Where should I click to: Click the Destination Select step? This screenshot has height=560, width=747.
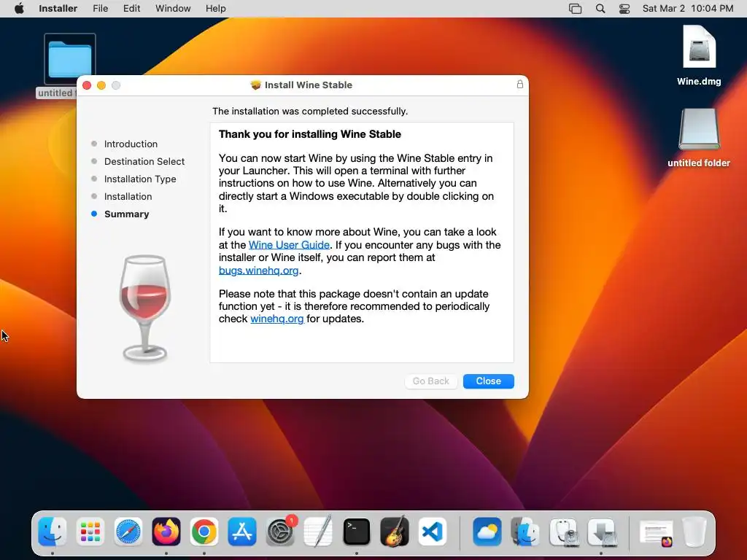click(x=144, y=161)
